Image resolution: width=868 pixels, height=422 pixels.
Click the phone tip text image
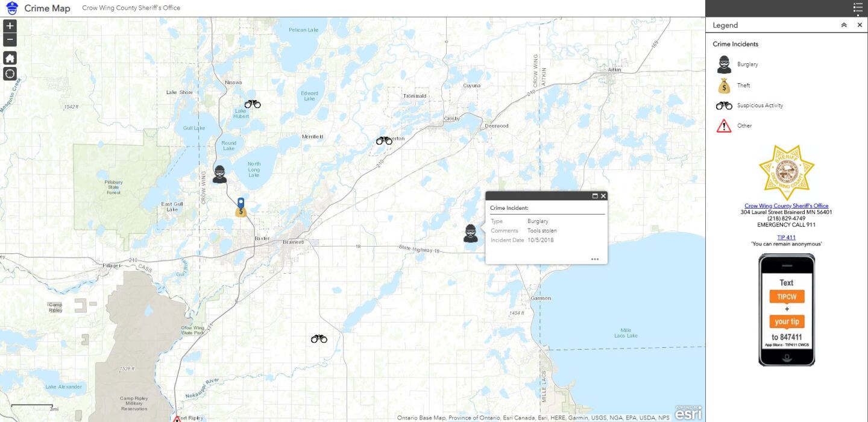tap(786, 310)
